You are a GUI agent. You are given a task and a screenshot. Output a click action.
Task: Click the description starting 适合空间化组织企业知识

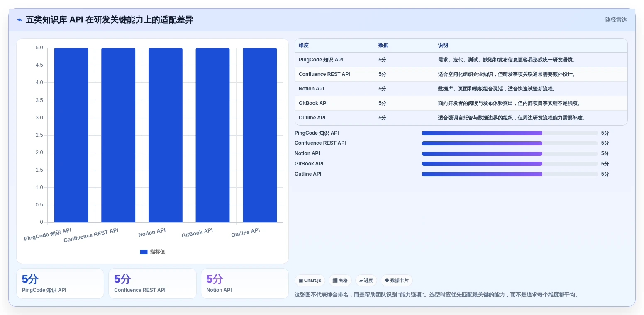point(508,74)
